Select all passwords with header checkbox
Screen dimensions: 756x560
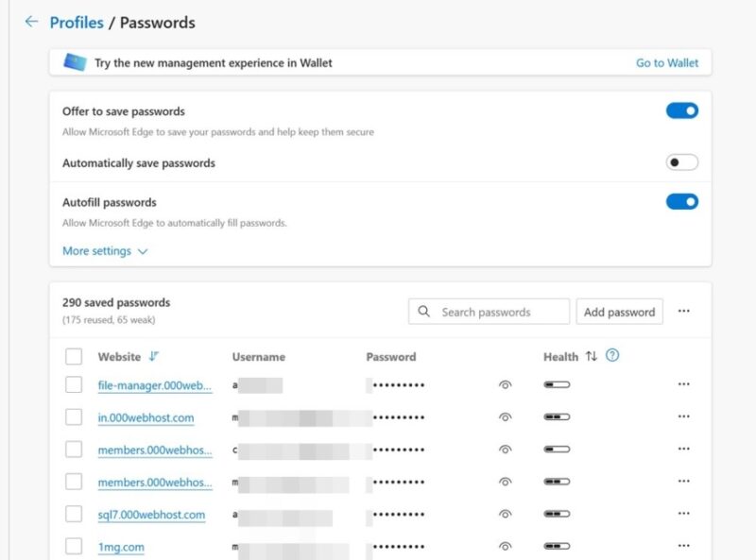click(x=73, y=357)
